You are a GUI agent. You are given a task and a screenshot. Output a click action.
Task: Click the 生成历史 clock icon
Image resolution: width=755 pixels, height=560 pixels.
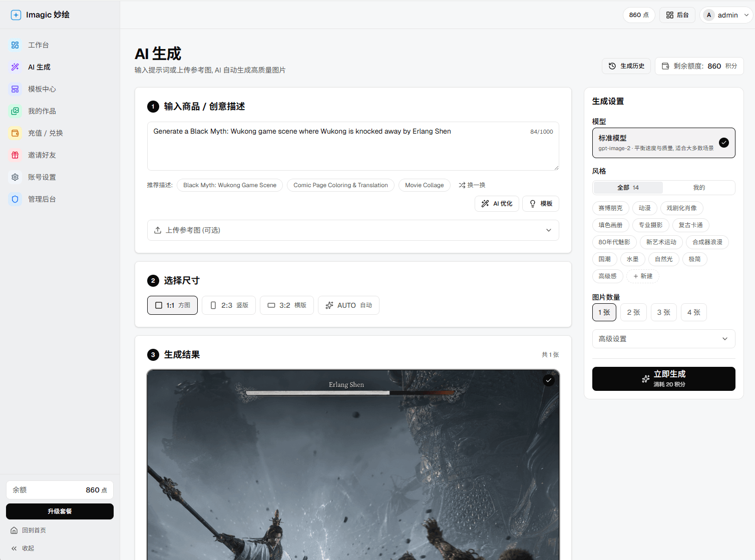tap(612, 66)
